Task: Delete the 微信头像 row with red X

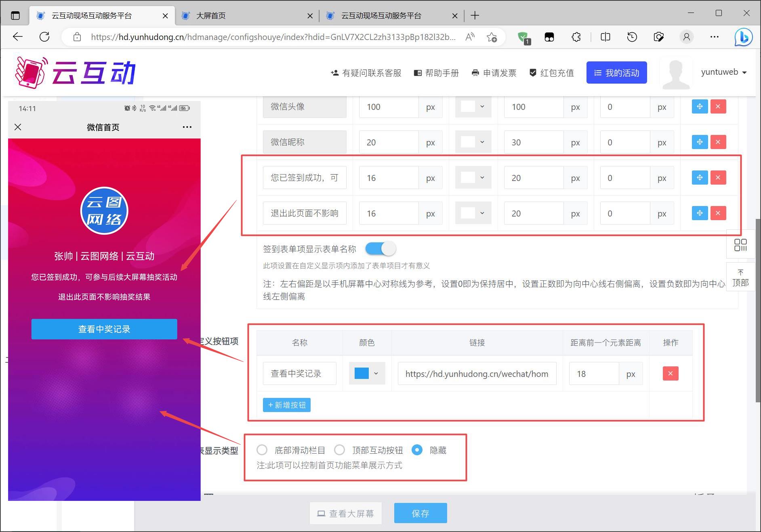Action: click(718, 107)
